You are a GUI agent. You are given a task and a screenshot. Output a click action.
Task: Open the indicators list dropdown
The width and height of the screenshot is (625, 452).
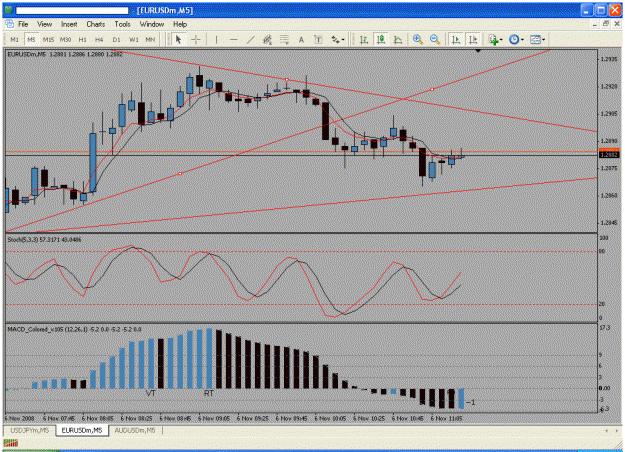point(495,39)
